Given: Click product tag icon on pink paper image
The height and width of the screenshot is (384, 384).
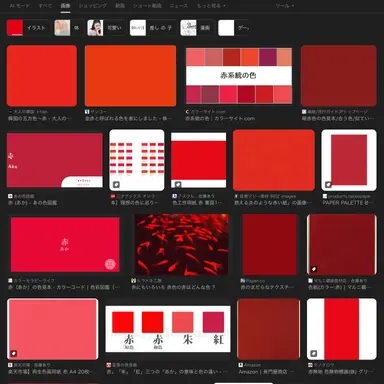Looking at the screenshot, I should coord(14,353).
